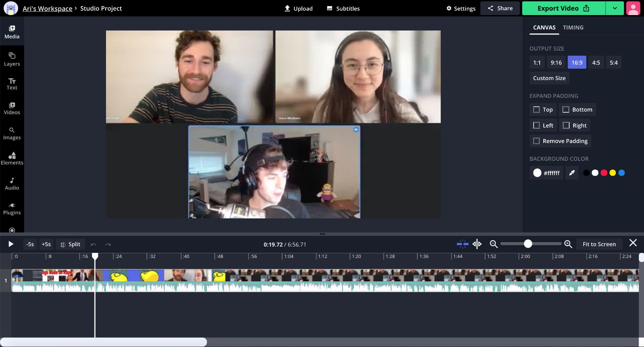Toggle timeline snapping
Image resolution: width=644 pixels, height=347 pixels.
463,244
